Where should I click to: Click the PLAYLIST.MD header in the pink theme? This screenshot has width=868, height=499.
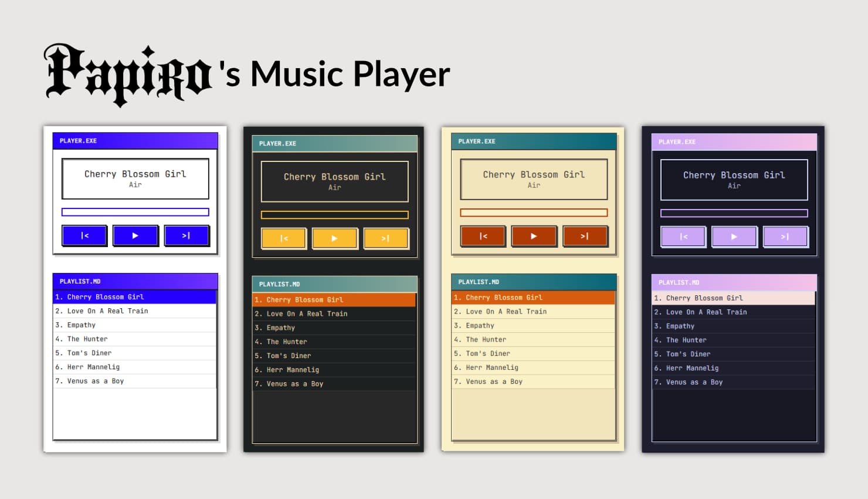[733, 282]
